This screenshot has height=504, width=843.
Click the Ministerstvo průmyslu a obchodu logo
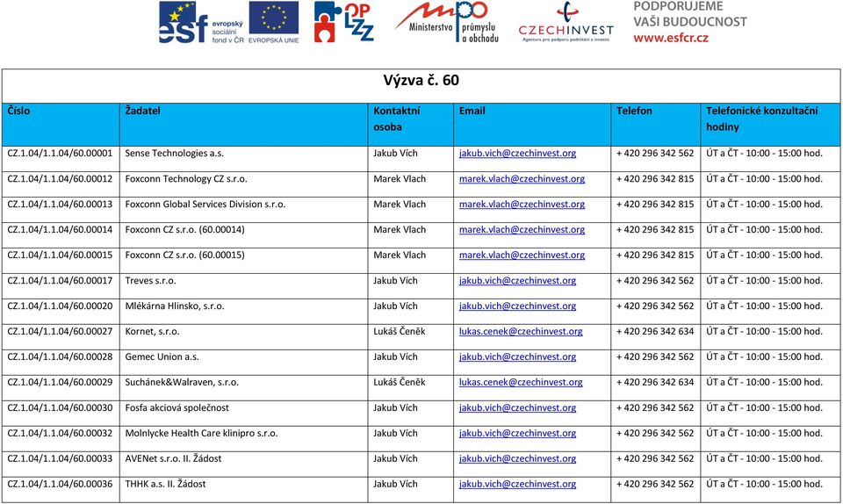(447, 23)
